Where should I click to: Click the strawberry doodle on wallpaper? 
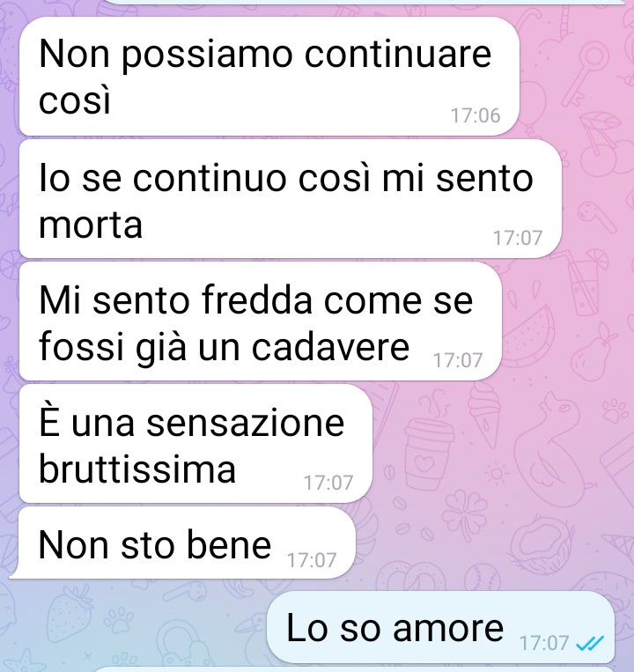click(70, 614)
